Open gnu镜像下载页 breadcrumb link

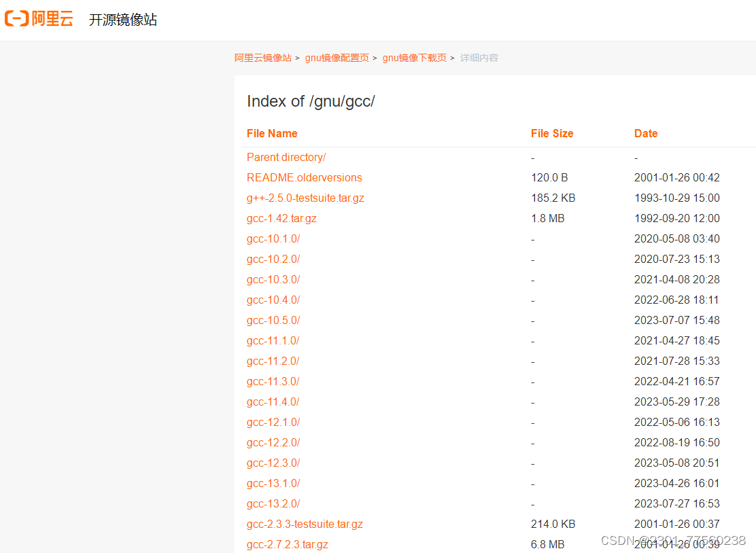tap(414, 58)
